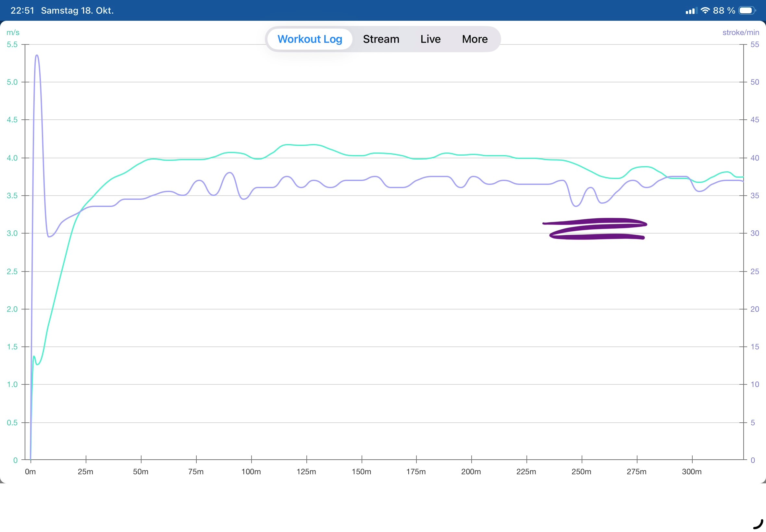Click the m/s axis unit label
766x532 pixels.
coord(13,32)
